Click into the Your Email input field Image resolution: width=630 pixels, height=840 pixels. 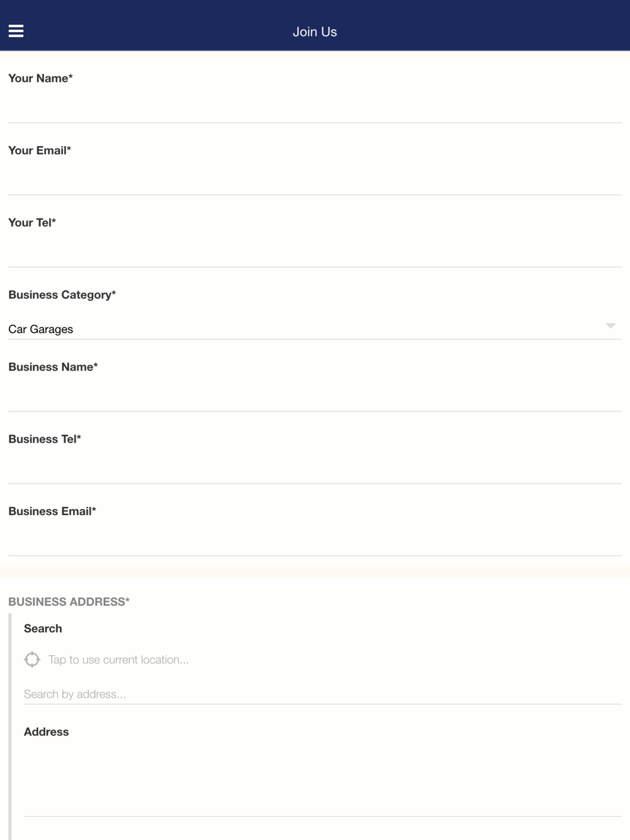(315, 179)
